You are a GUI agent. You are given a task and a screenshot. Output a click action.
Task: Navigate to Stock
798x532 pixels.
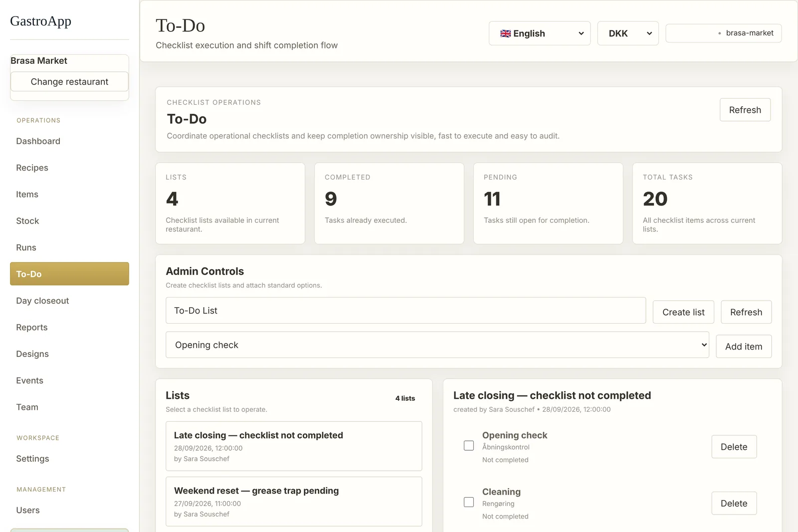tap(69, 221)
